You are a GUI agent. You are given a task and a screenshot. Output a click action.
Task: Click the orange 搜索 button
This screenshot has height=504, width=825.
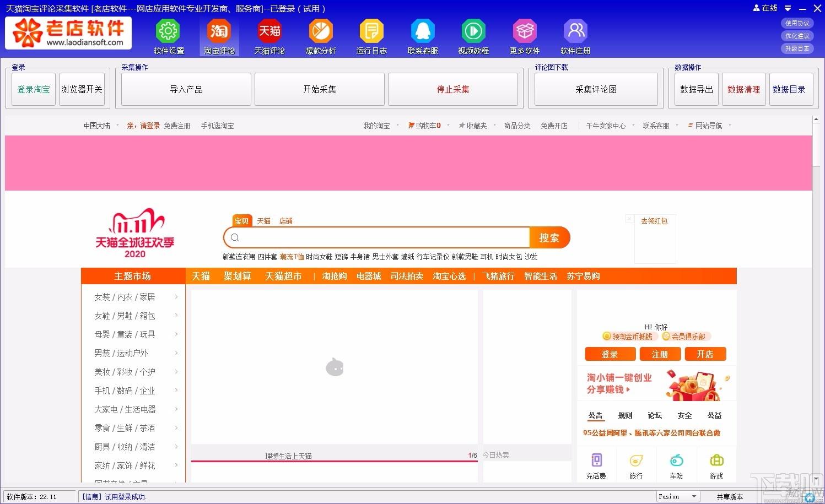(549, 237)
